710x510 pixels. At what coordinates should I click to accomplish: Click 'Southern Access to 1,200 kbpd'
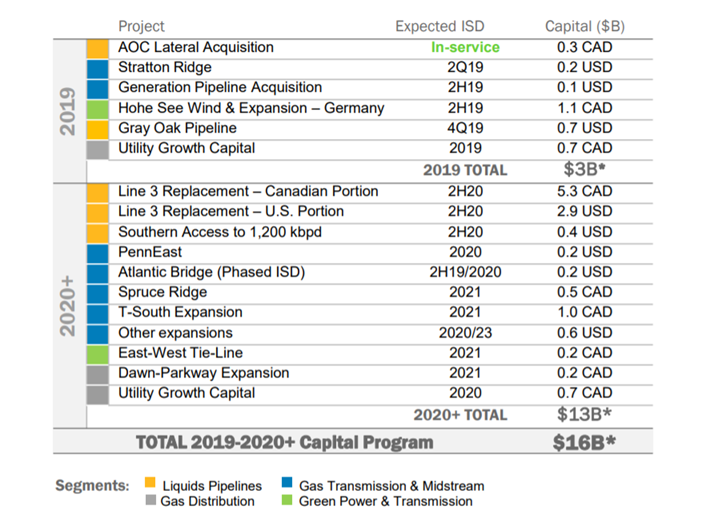(220, 232)
